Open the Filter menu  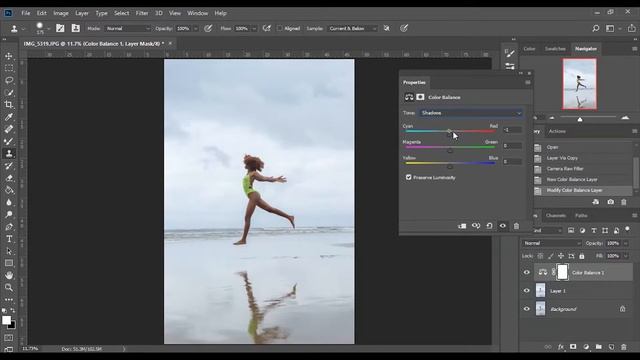142,13
